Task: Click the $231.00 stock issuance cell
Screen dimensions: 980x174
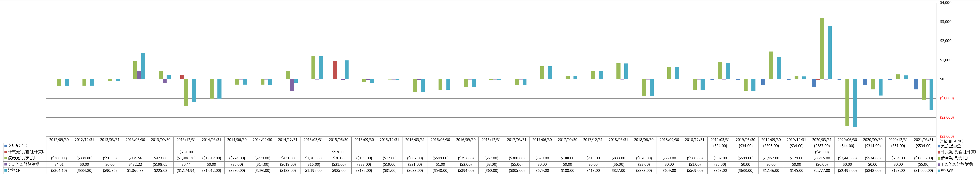Action: pyautogui.click(x=186, y=152)
